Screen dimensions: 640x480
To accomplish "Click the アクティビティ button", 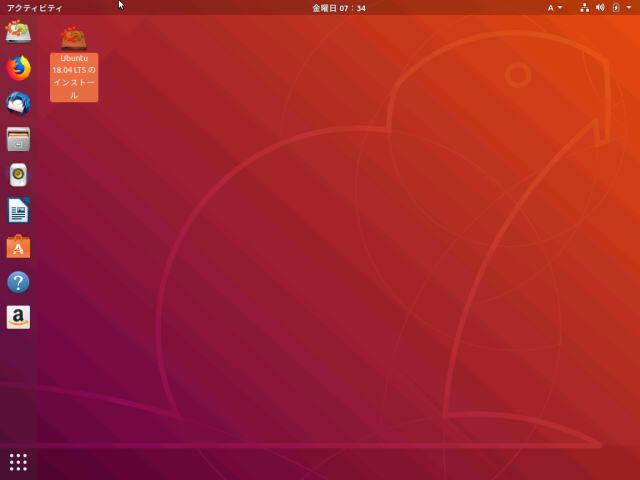I will [x=34, y=8].
